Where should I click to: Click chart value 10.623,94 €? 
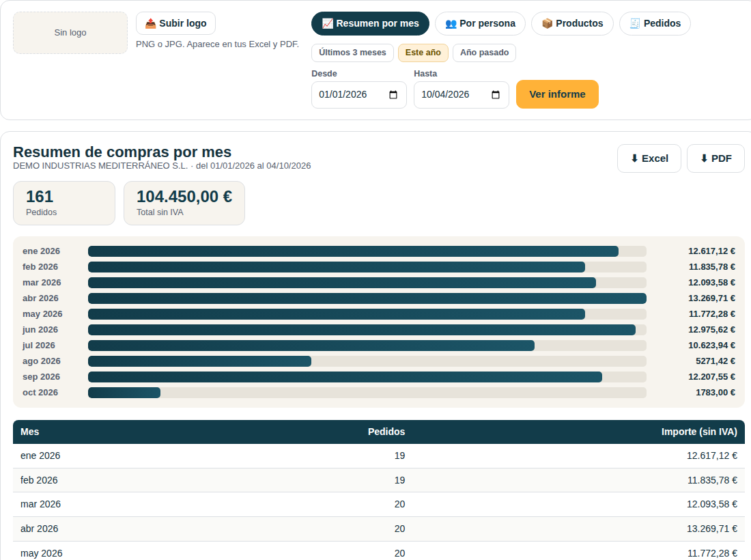[x=711, y=346]
